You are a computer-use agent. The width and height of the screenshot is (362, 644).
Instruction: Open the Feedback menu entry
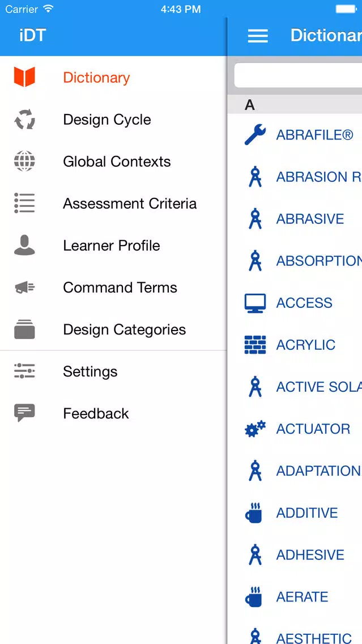[113, 413]
